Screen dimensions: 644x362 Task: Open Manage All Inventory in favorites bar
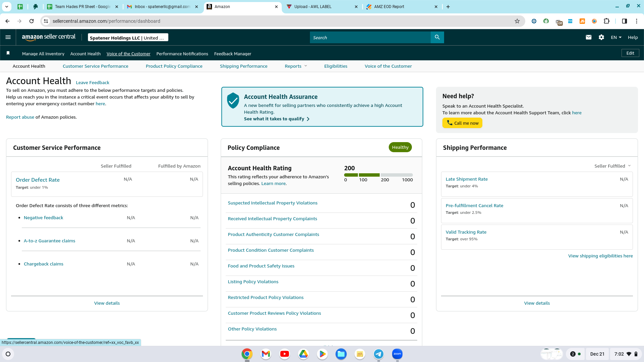[43, 54]
